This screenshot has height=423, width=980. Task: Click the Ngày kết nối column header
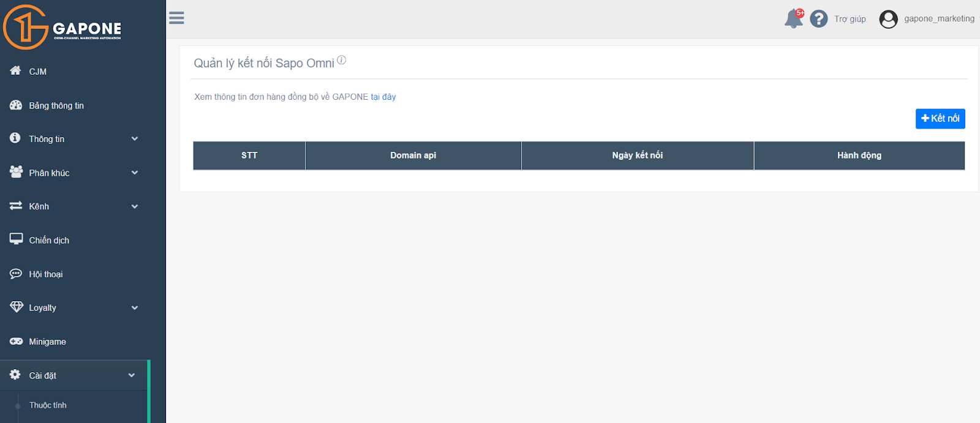(638, 155)
